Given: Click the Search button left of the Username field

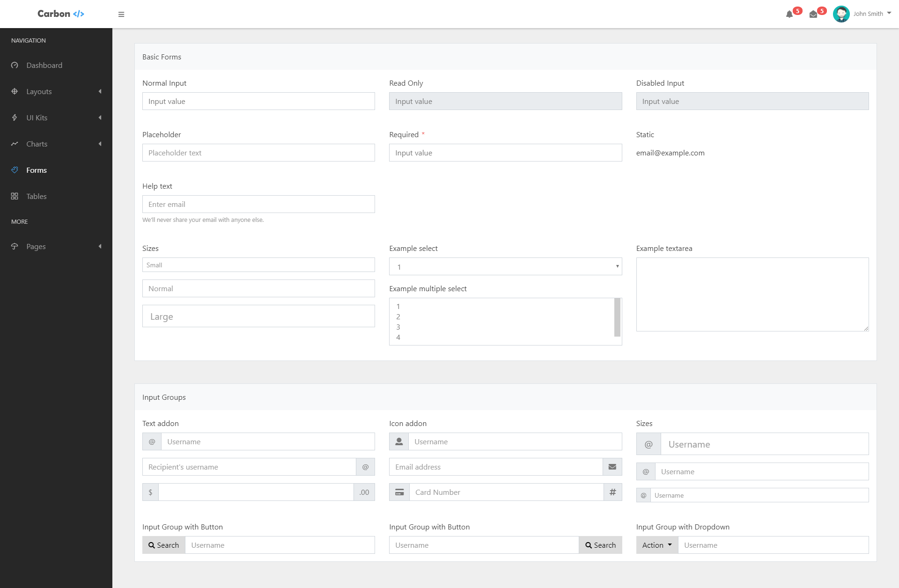Looking at the screenshot, I should 164,545.
